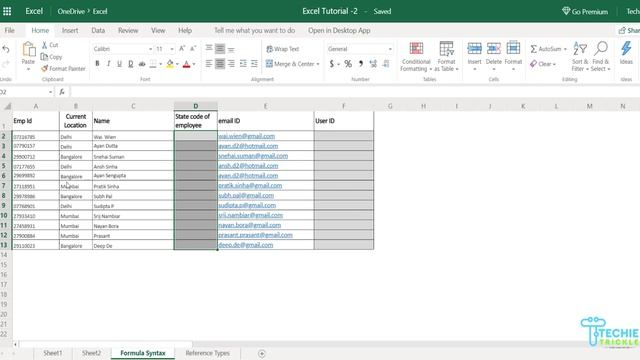
Task: Increase indent of cell text
Action: pos(254,64)
